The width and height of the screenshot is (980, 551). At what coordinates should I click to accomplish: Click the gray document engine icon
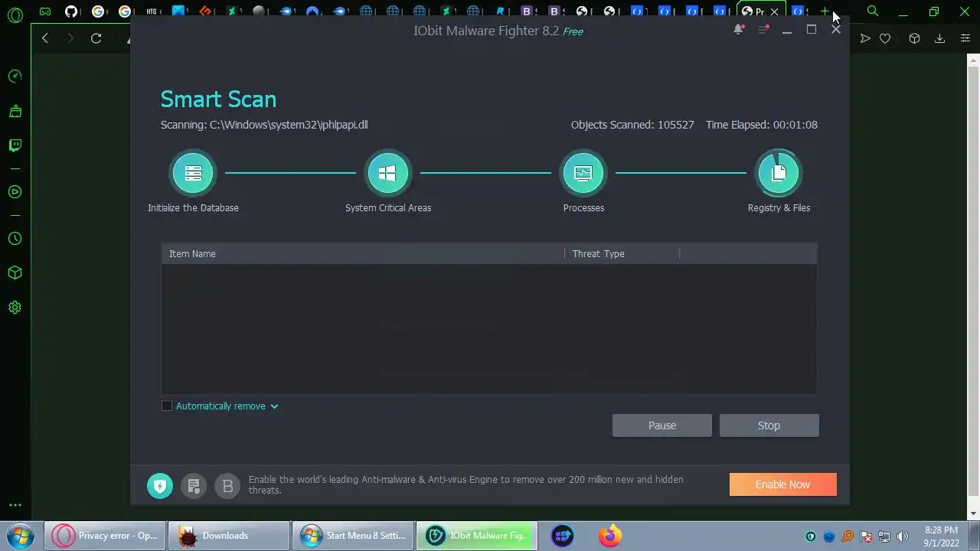tap(194, 485)
